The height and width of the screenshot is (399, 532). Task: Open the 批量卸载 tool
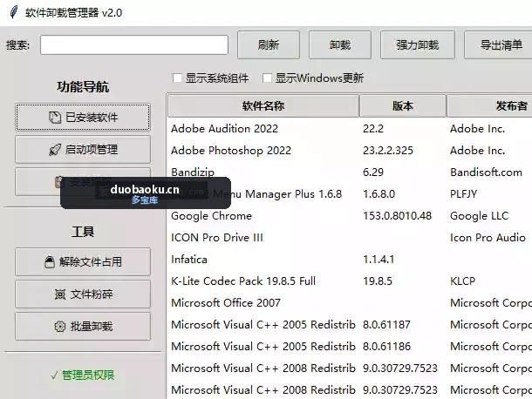pyautogui.click(x=83, y=327)
